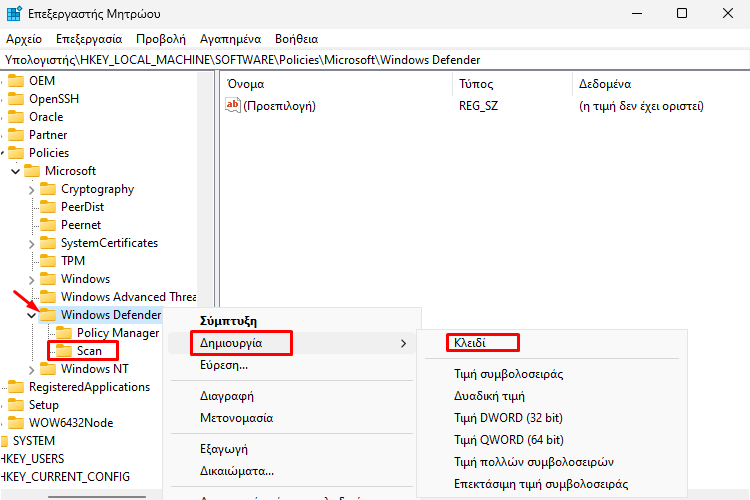Click the Policies folder icon
This screenshot has height=500, width=750.
pyautogui.click(x=16, y=153)
